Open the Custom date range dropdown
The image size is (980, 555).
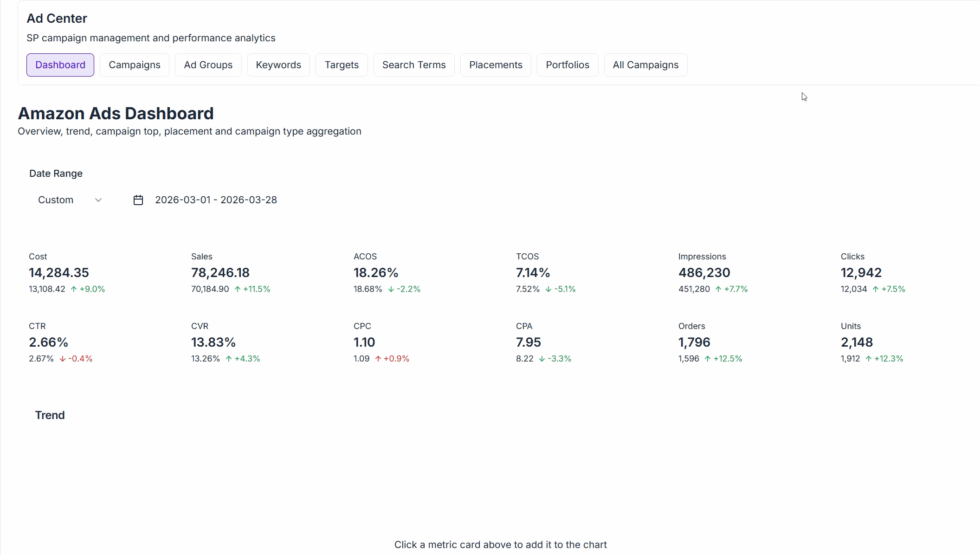tap(70, 200)
